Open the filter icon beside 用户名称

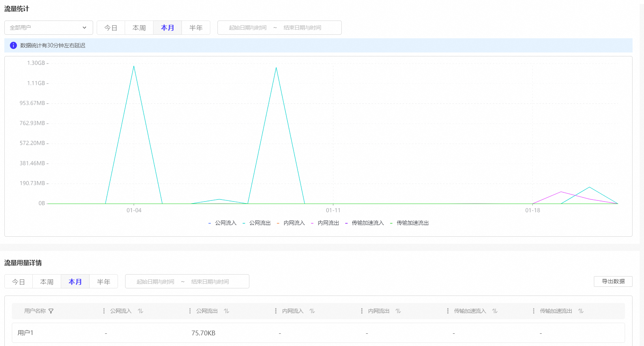[51, 311]
